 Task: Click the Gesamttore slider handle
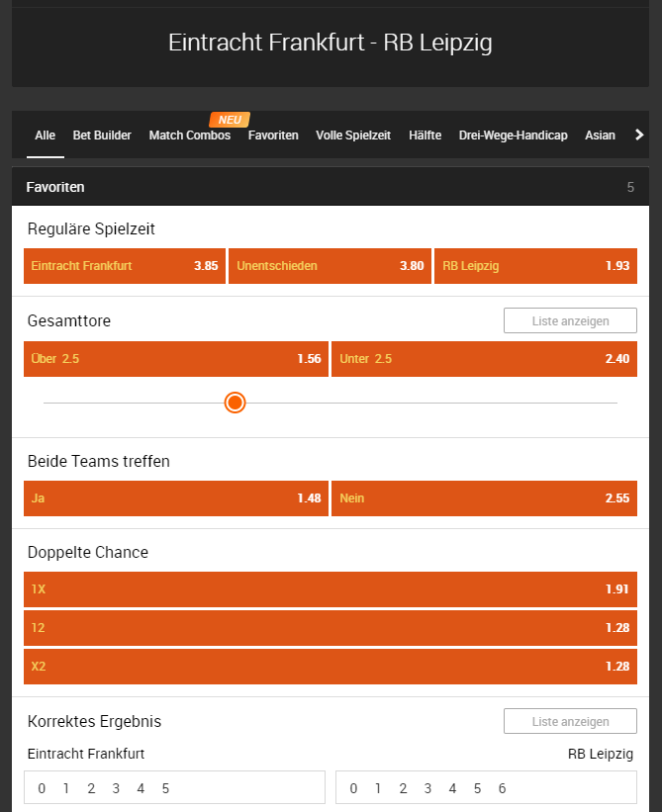point(235,403)
